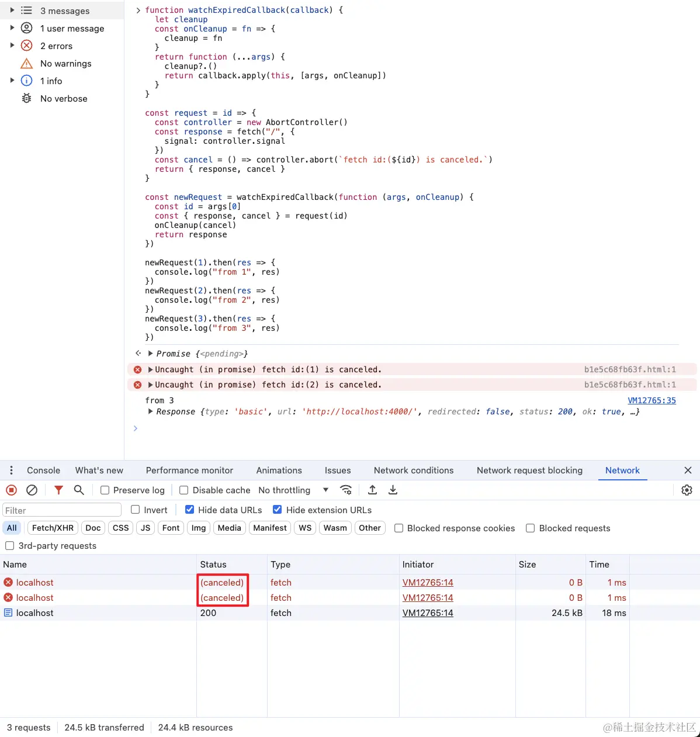
Task: Switch to the Console tab
Action: [43, 470]
